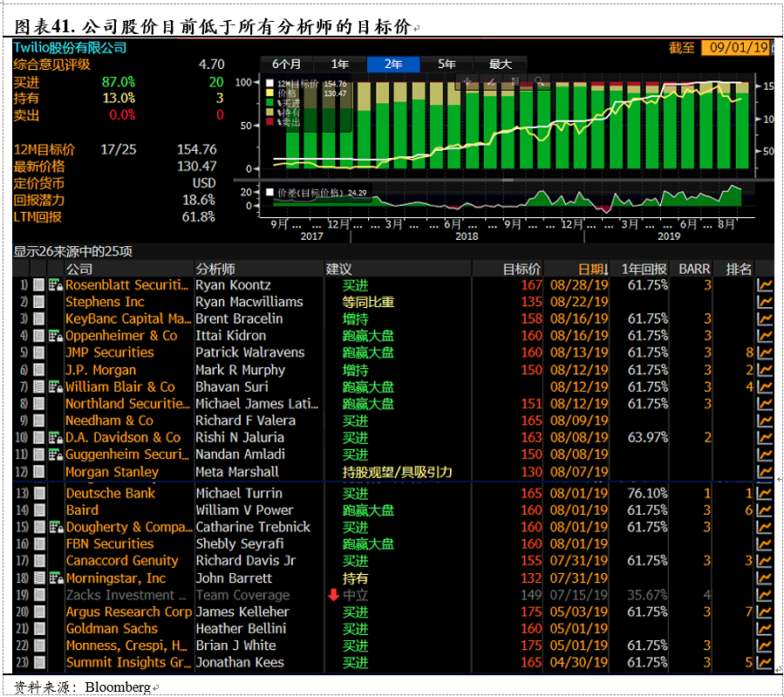The width and height of the screenshot is (784, 697).
Task: Switch the chart range to 1年
Action: click(x=340, y=65)
